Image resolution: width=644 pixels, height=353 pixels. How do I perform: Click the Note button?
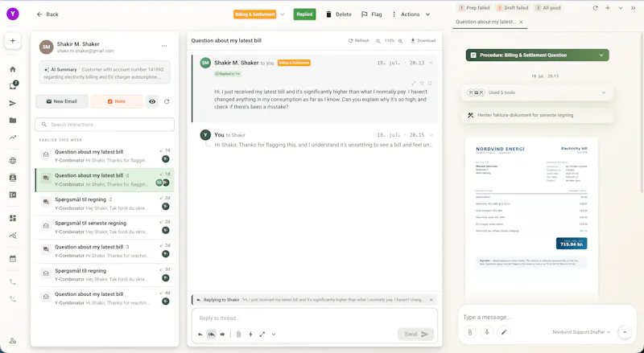117,101
